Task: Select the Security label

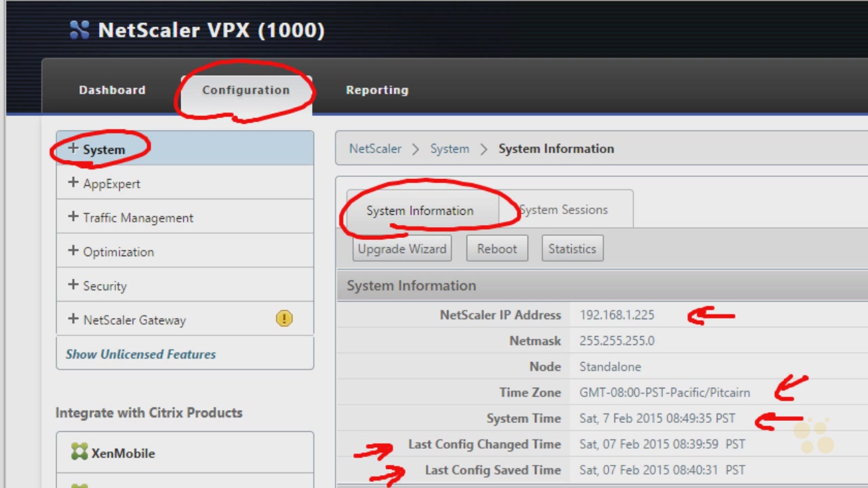Action: (105, 286)
